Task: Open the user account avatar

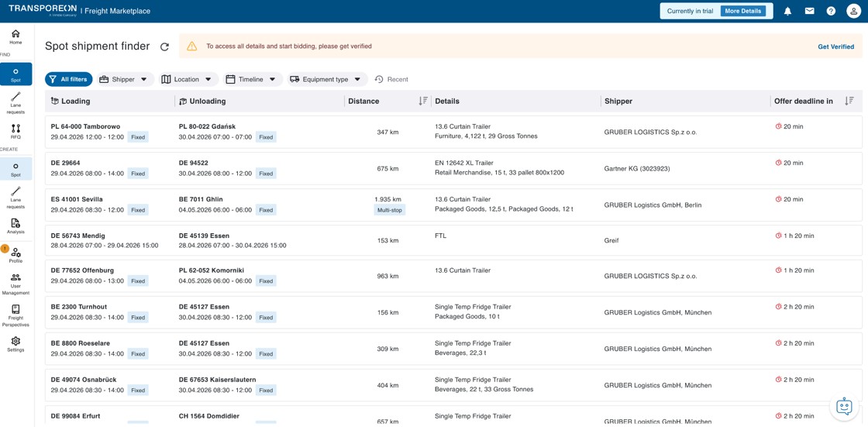Action: tap(853, 11)
